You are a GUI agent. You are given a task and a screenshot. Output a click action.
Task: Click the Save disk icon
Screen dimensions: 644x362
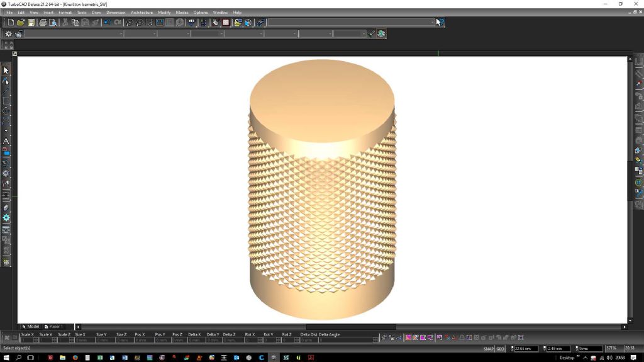[x=31, y=23]
